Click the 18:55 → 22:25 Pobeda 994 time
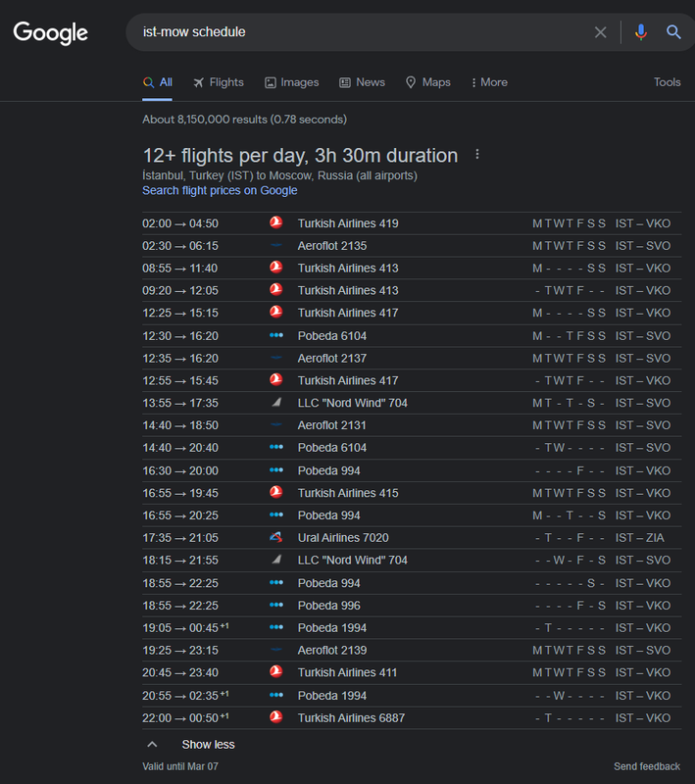Viewport: 695px width, 784px height. tap(180, 583)
